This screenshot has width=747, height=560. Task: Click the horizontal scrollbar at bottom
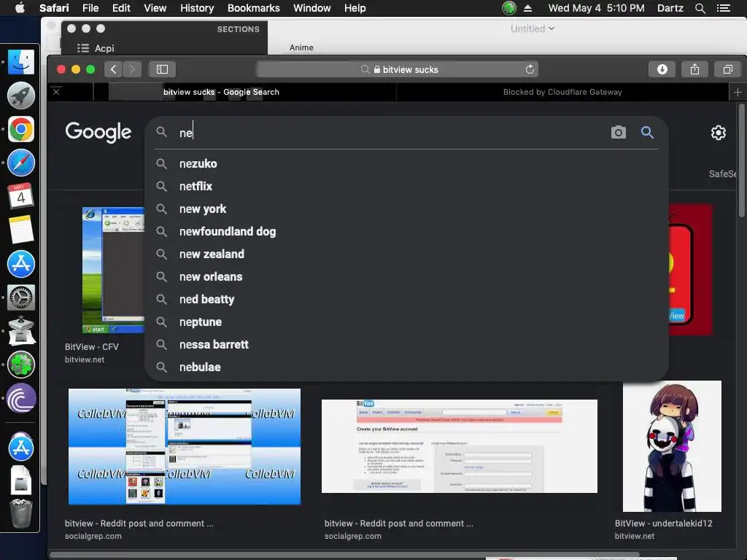pyautogui.click(x=344, y=555)
